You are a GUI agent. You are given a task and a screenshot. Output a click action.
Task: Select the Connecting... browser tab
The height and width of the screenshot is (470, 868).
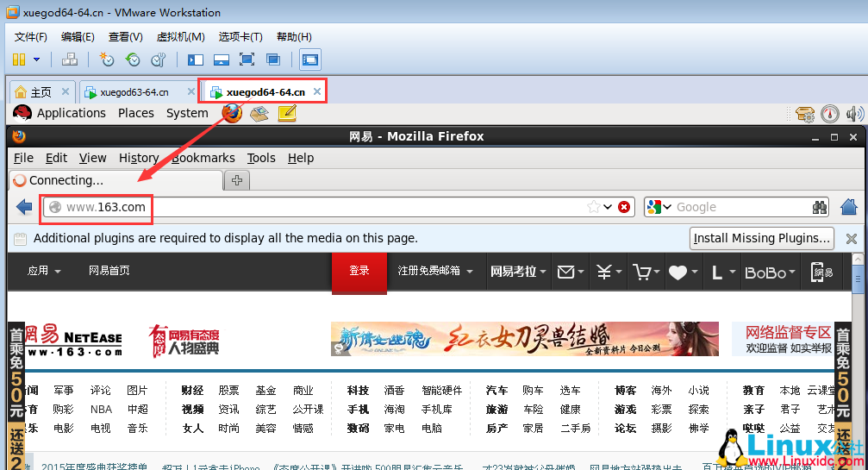coord(116,180)
